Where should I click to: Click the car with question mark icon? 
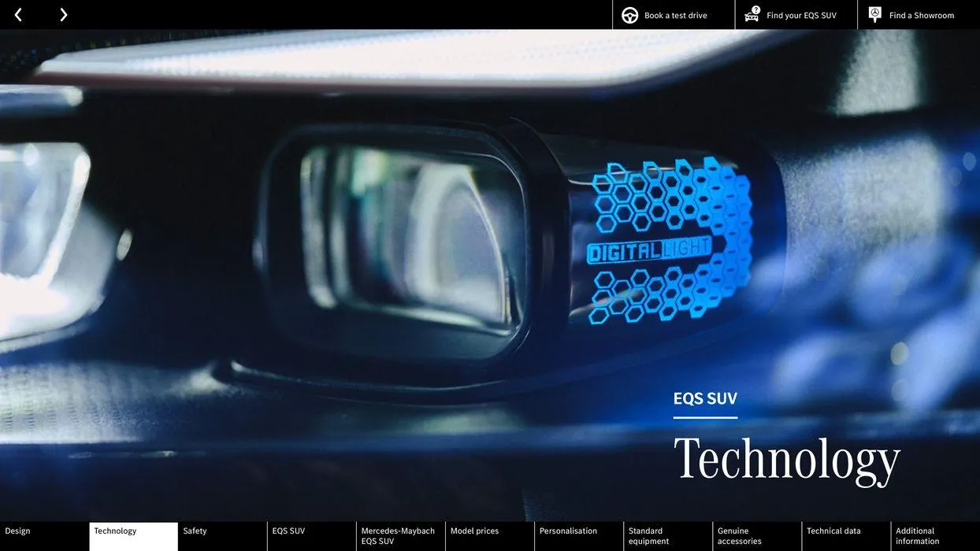point(752,14)
